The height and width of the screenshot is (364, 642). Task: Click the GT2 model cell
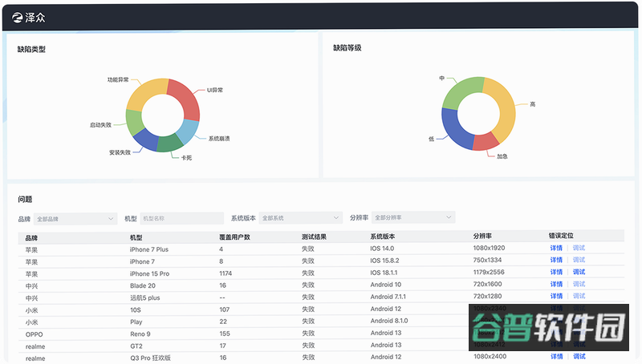pyautogui.click(x=136, y=346)
